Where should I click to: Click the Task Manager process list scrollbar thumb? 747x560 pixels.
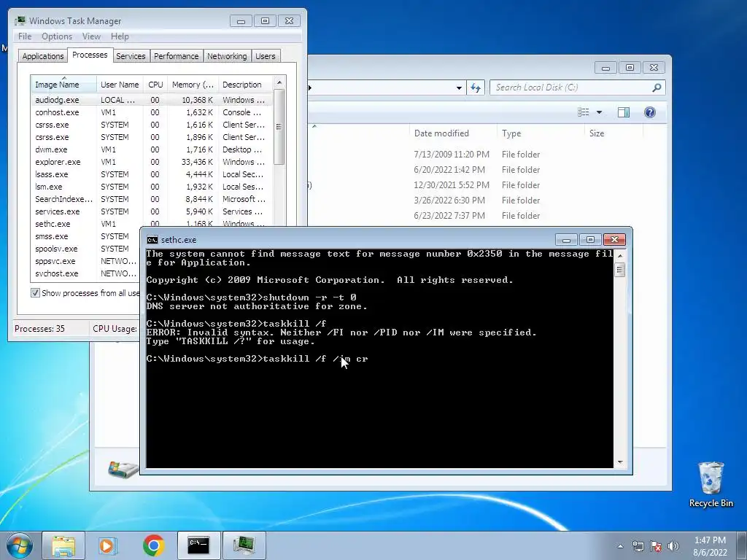[279, 127]
